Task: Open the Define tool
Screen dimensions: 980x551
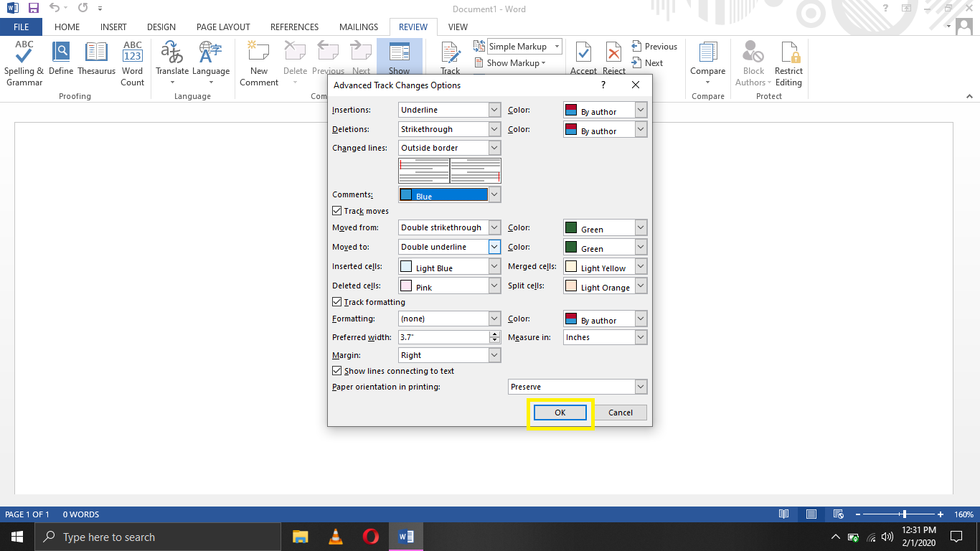Action: pos(61,58)
